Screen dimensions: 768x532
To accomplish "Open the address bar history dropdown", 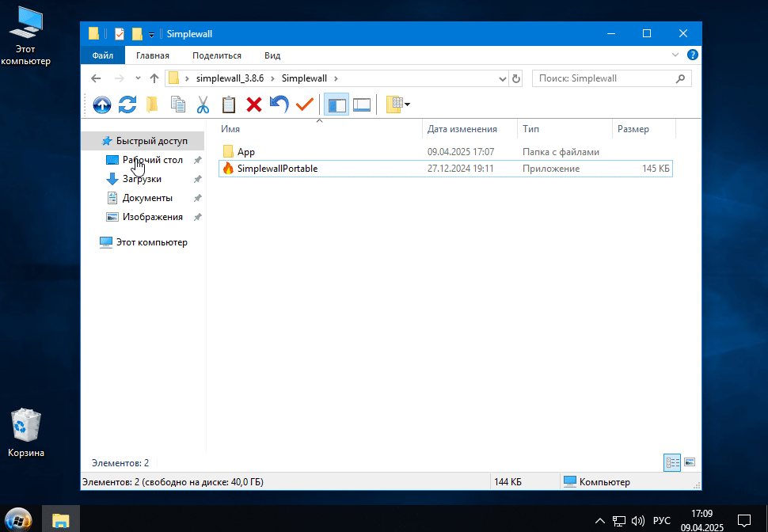I will (503, 79).
